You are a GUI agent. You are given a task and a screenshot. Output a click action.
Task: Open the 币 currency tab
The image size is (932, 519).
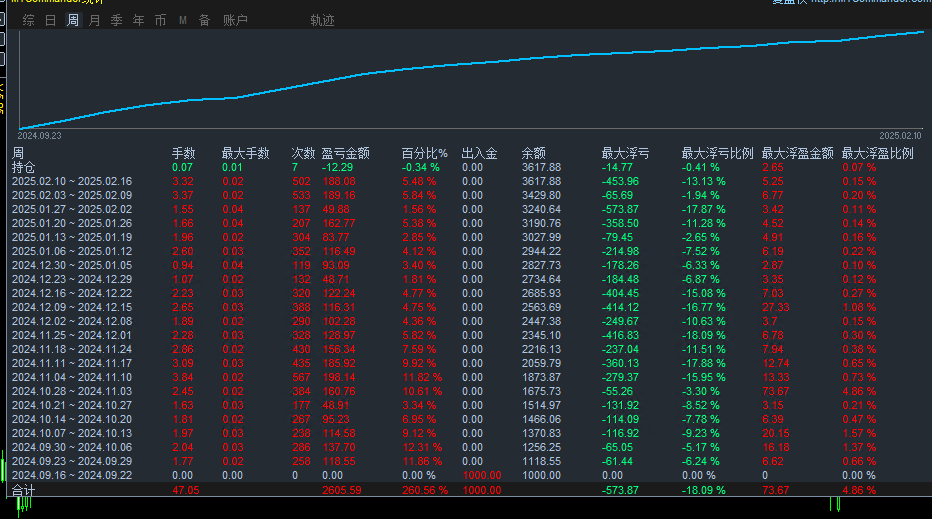pos(160,20)
